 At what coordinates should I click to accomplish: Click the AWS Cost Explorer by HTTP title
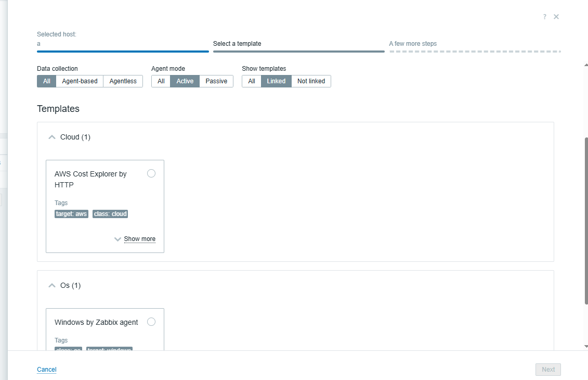pos(90,179)
